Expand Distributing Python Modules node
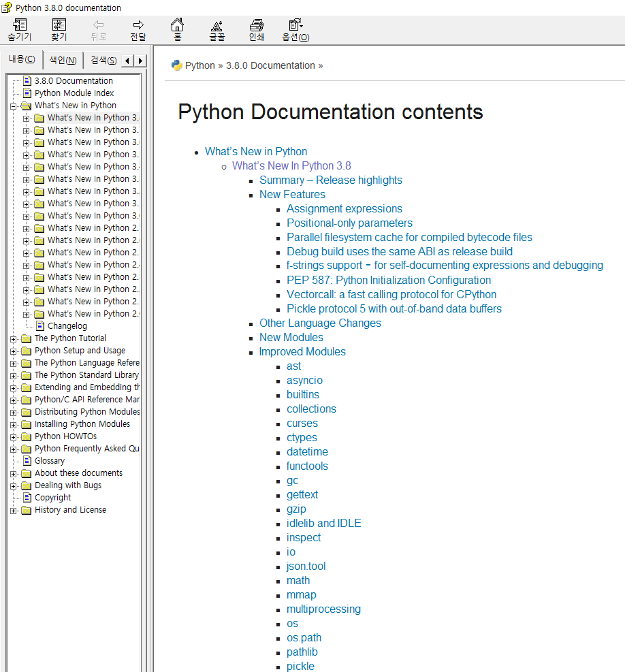The height and width of the screenshot is (672, 625). (x=14, y=413)
